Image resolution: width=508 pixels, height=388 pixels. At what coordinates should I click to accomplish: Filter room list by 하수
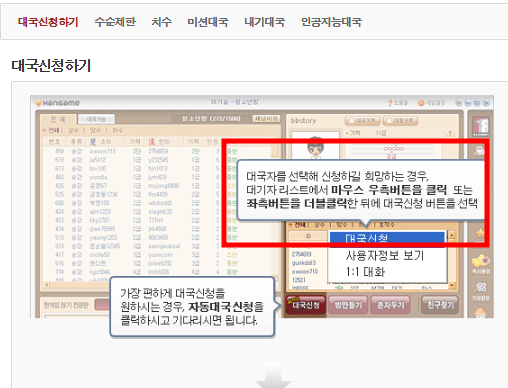(117, 130)
